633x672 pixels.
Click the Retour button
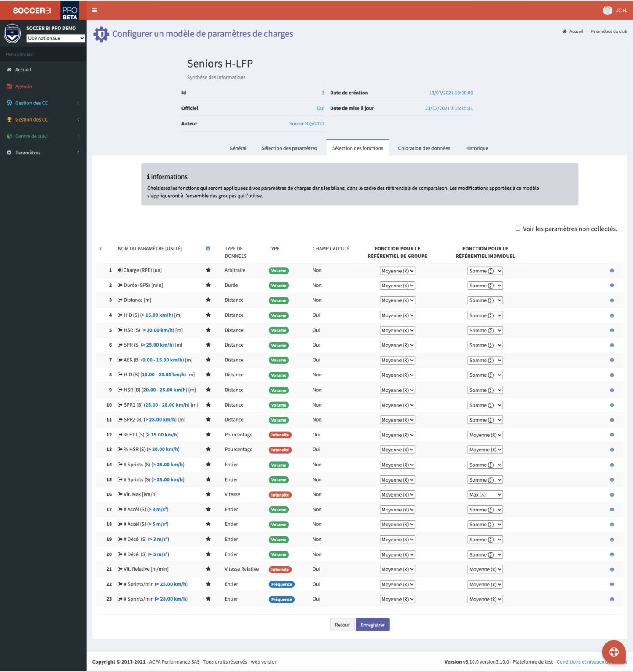click(x=342, y=625)
